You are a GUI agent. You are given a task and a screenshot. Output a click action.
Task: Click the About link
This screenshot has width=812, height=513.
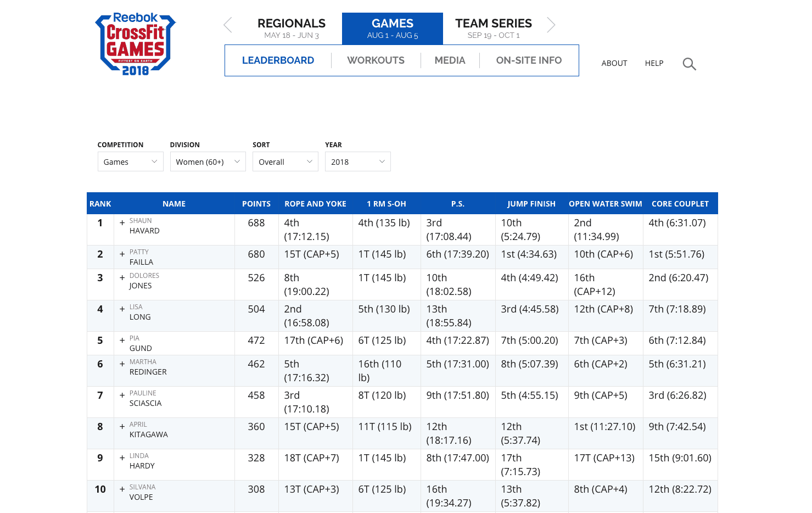click(x=614, y=63)
